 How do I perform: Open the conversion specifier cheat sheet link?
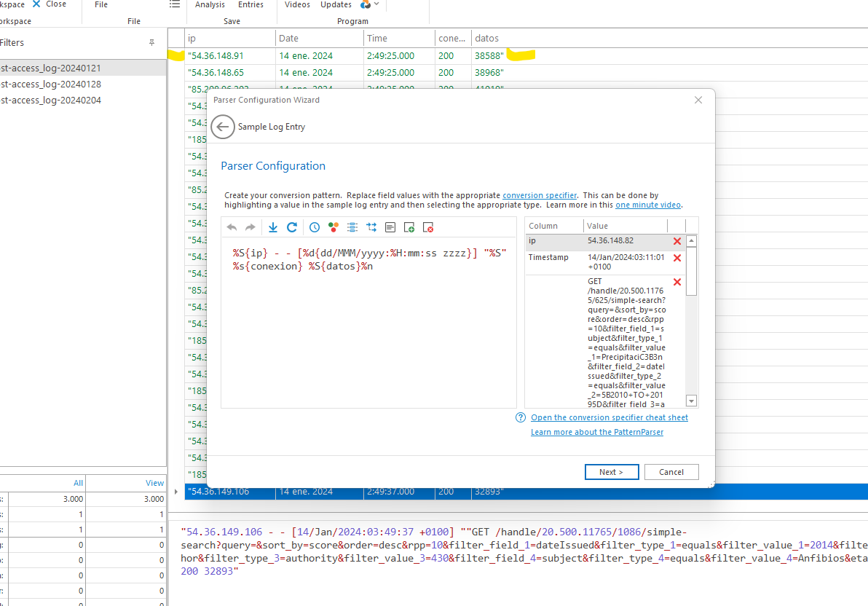pyautogui.click(x=609, y=417)
